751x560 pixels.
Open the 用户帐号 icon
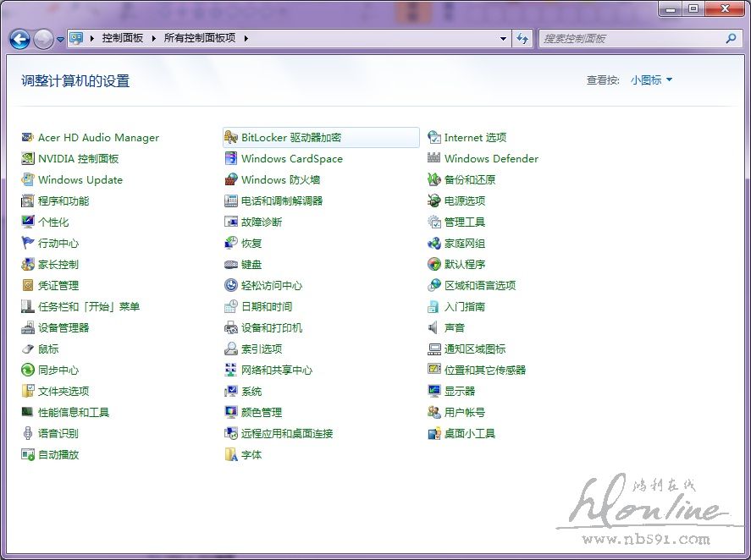(x=434, y=413)
